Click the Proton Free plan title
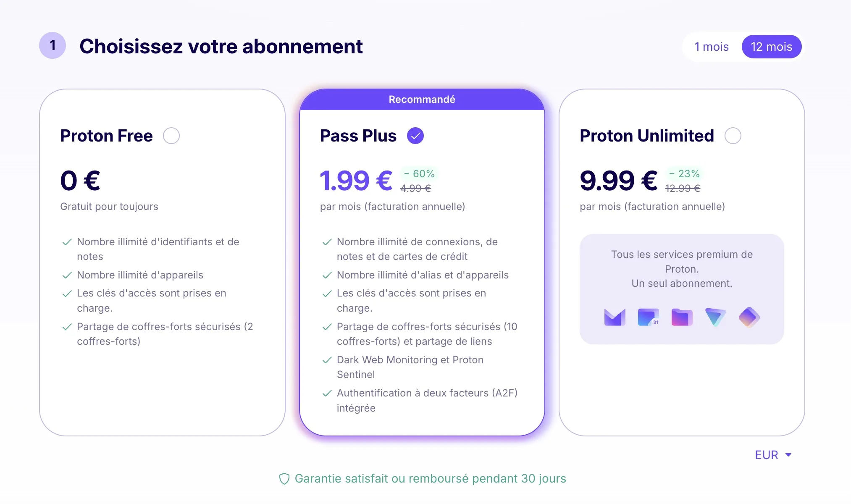The image size is (851, 504). point(106,136)
